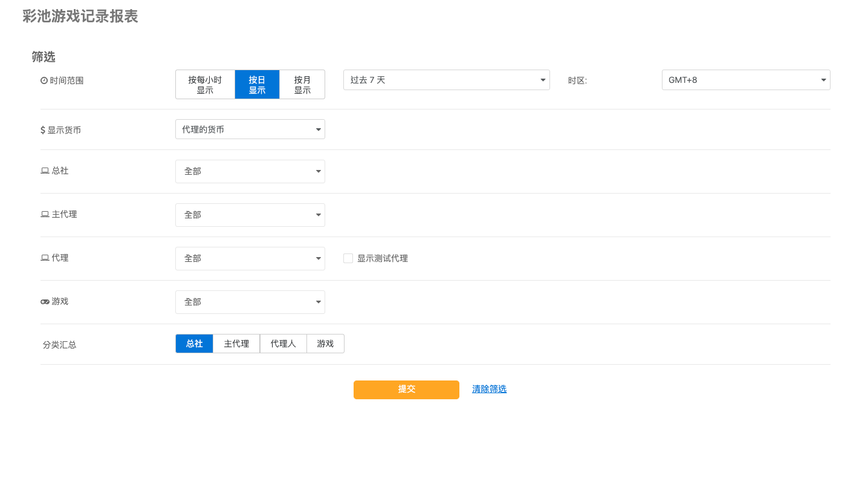Click the 清除筛选 link
This screenshot has width=868, height=493.
pos(489,390)
